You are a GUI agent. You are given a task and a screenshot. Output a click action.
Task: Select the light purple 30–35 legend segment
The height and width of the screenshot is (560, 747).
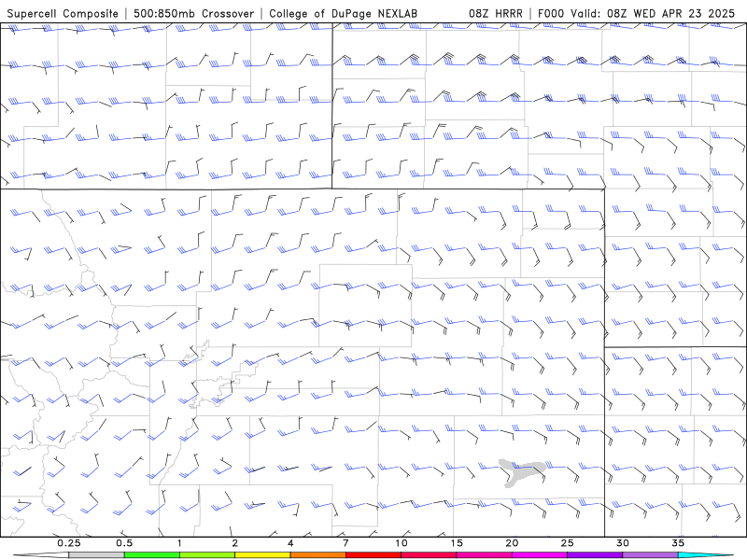[x=650, y=555]
